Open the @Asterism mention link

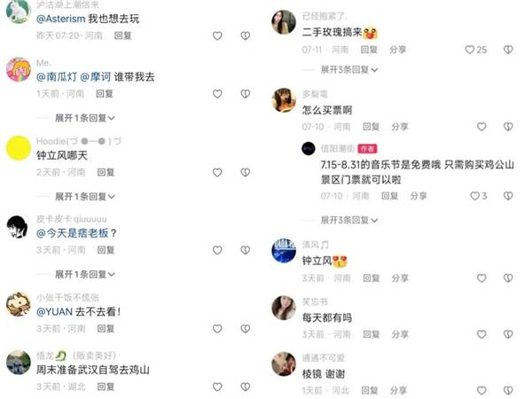coord(60,19)
